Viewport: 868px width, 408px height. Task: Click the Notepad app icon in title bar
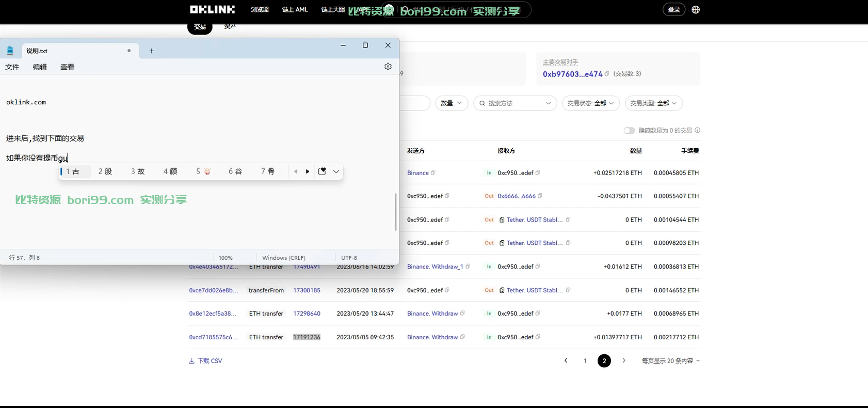pyautogui.click(x=10, y=51)
